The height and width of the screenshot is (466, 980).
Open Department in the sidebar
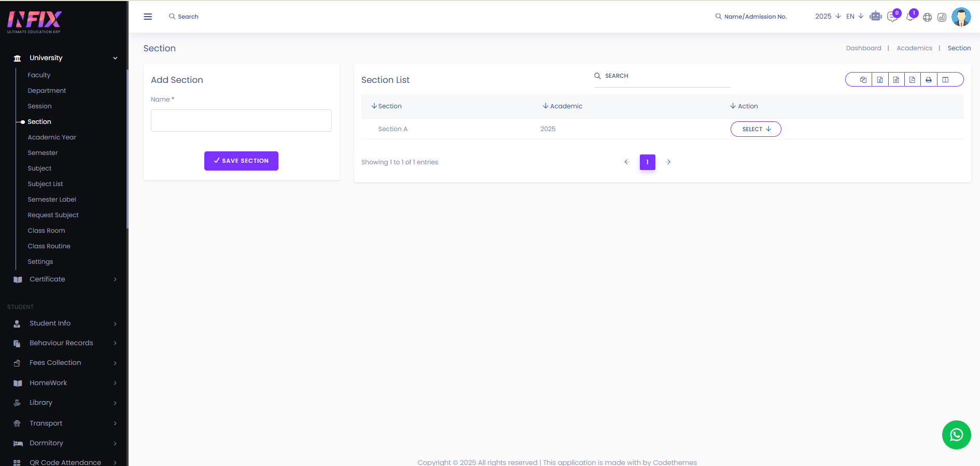coord(47,91)
